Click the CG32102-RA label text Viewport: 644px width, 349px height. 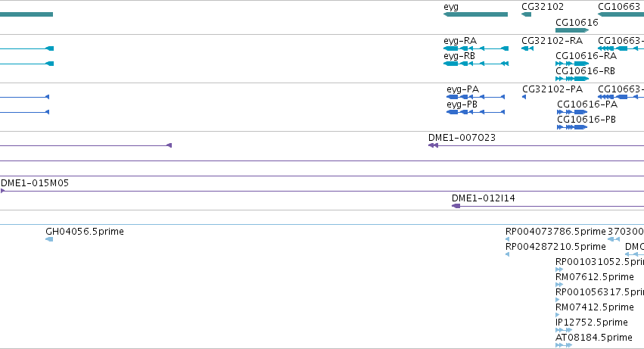[x=552, y=41]
